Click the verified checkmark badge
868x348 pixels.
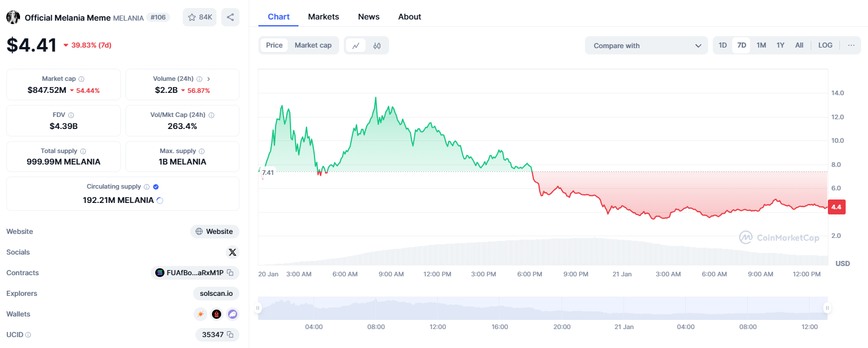[x=156, y=187]
